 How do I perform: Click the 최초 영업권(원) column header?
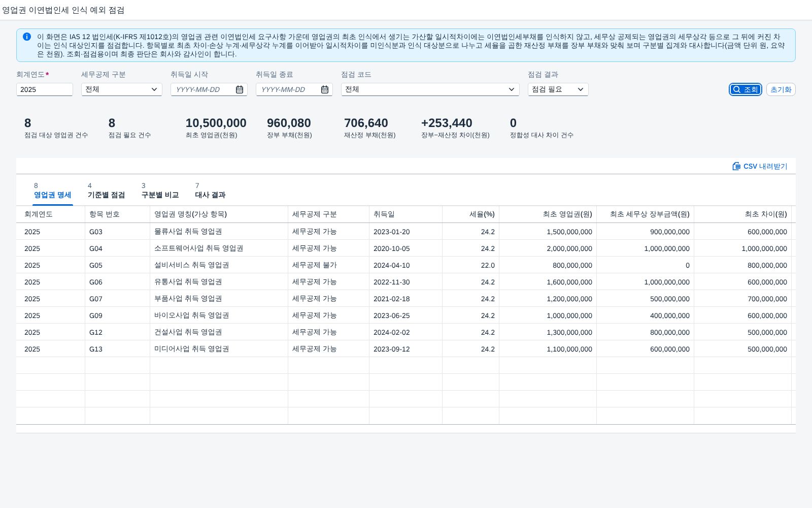(x=548, y=214)
